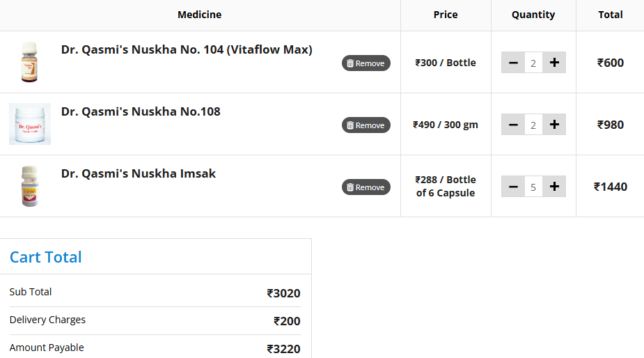Click the Nuskha Imsak bottle thumbnail
This screenshot has width=644, height=358.
tap(29, 186)
